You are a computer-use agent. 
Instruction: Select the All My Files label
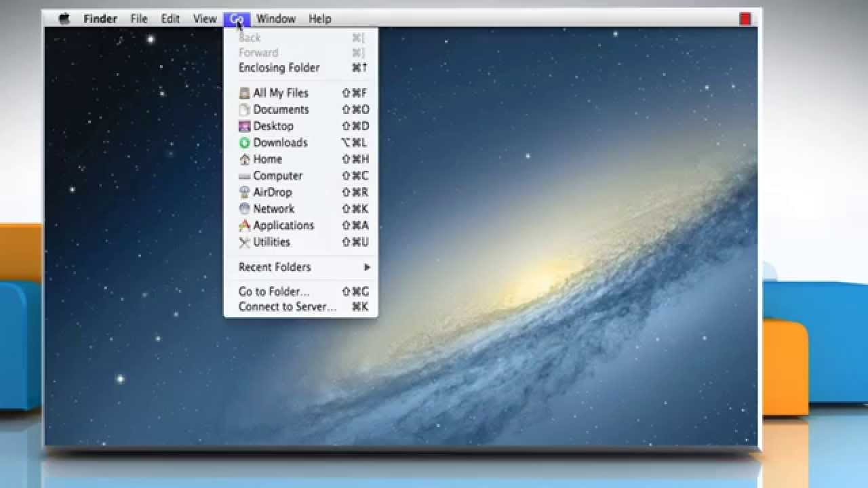coord(281,94)
